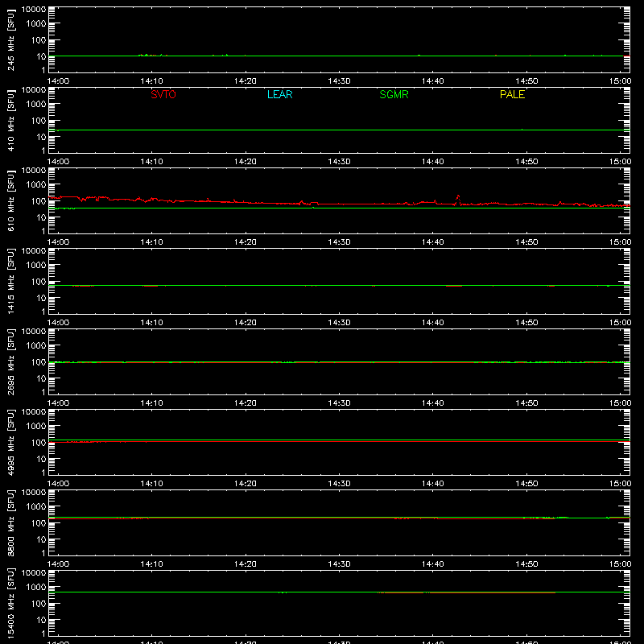Image resolution: width=644 pixels, height=644 pixels.
Task: Click the 1000 y-axis value on the 410 MHz plot
Action: pyautogui.click(x=36, y=104)
